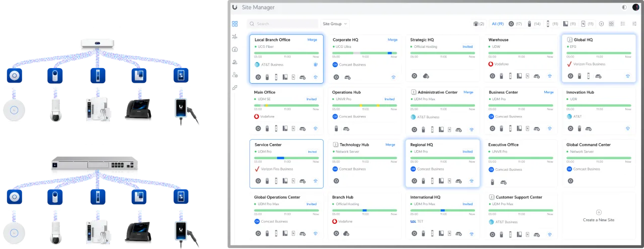Toggle the dark/light theme switch
Image resolution: width=644 pixels, height=249 pixels.
[x=624, y=7]
